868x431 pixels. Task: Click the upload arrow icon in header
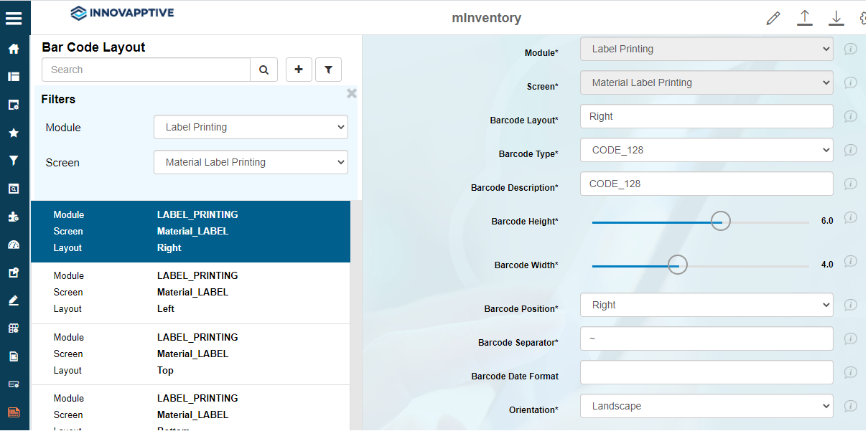pyautogui.click(x=805, y=19)
